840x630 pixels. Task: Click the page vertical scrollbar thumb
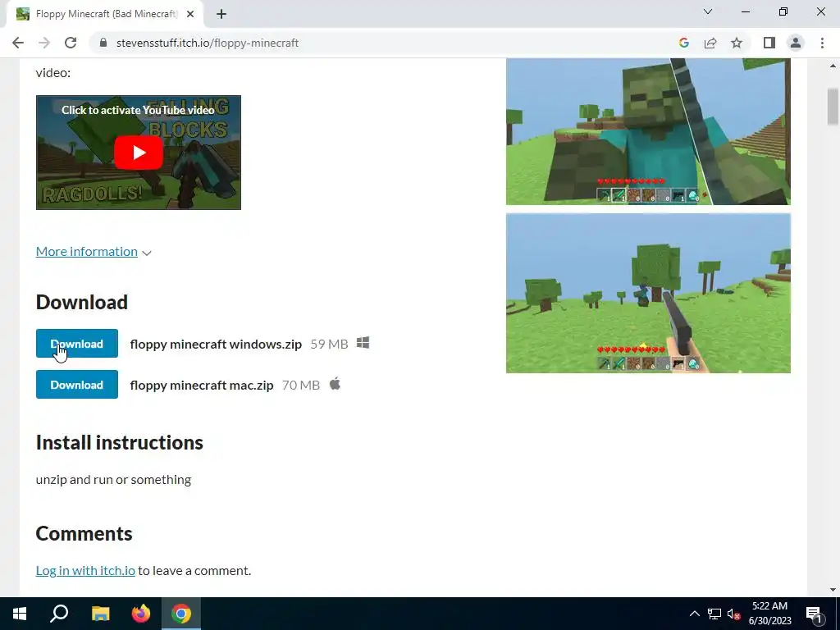pos(833,107)
